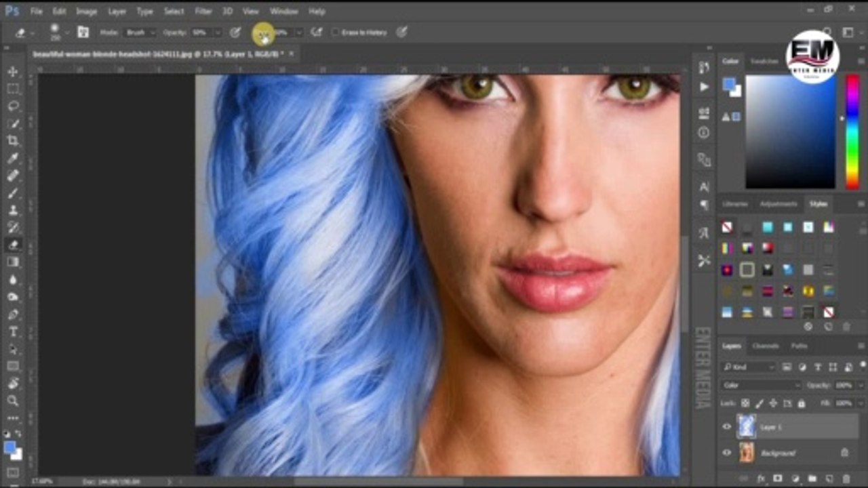This screenshot has height=488, width=868.
Task: Select the Lasso tool
Action: [x=13, y=106]
